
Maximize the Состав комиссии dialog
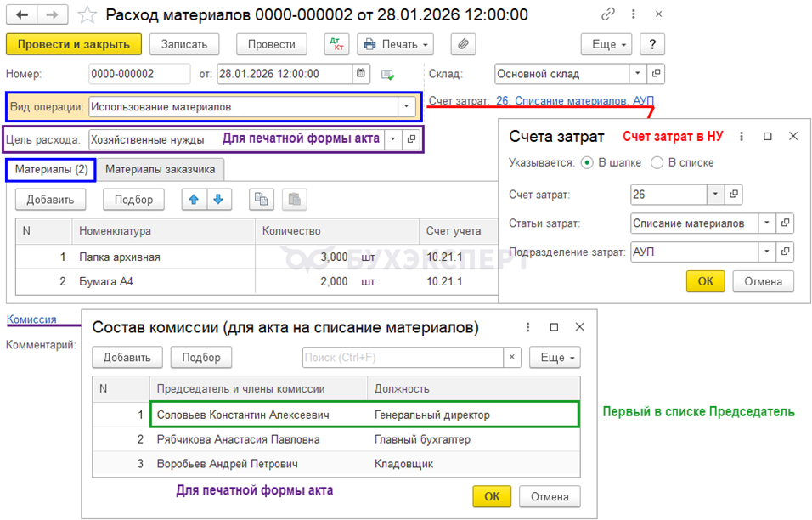click(554, 327)
